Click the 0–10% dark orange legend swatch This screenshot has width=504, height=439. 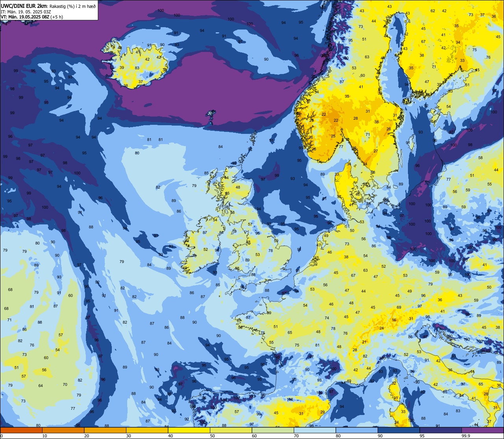tap(21, 430)
